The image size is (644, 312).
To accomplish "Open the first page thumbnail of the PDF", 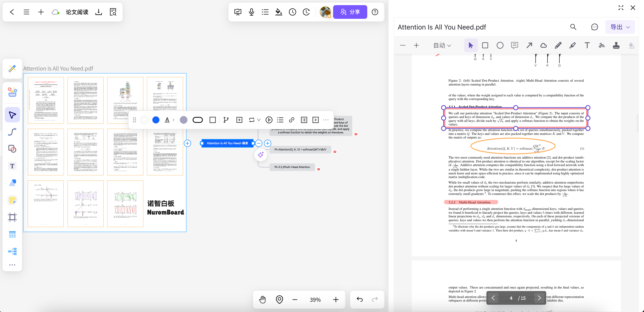I will (46, 100).
